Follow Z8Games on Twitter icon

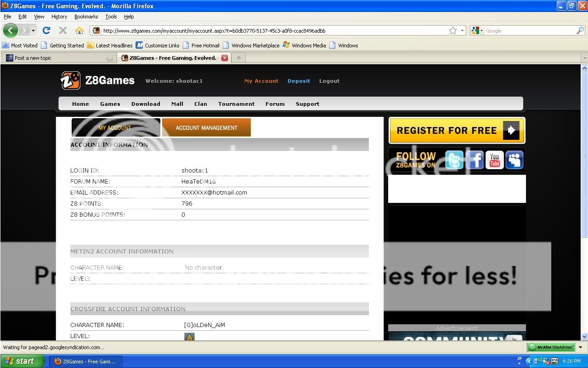point(454,160)
